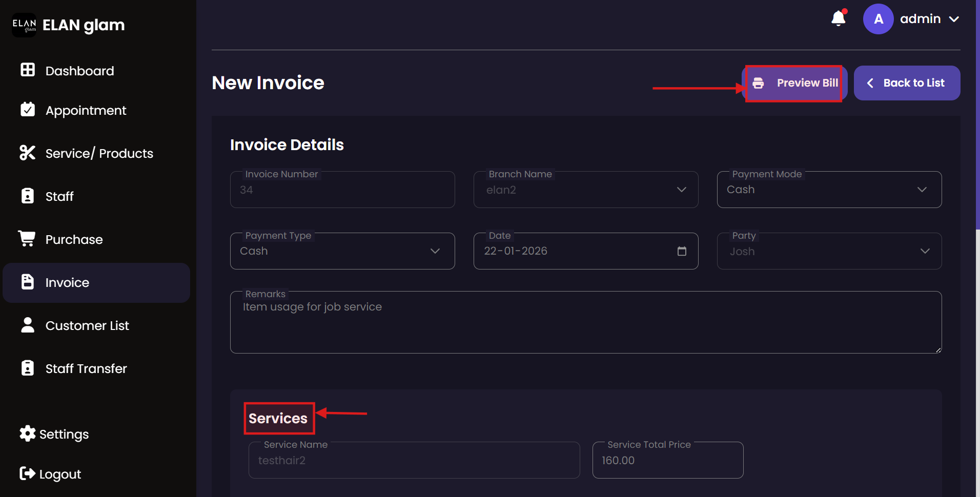Click the Purchase cart icon
980x497 pixels.
27,239
